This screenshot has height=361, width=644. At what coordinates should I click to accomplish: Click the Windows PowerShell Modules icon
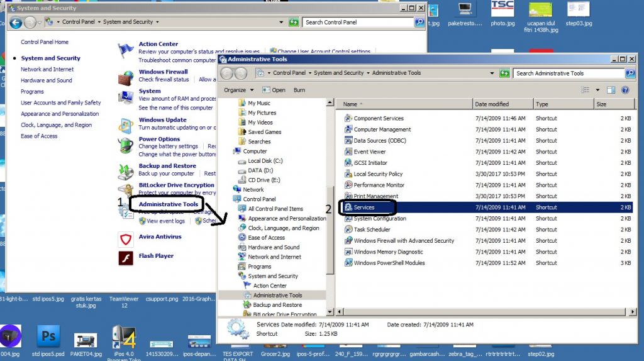click(348, 263)
